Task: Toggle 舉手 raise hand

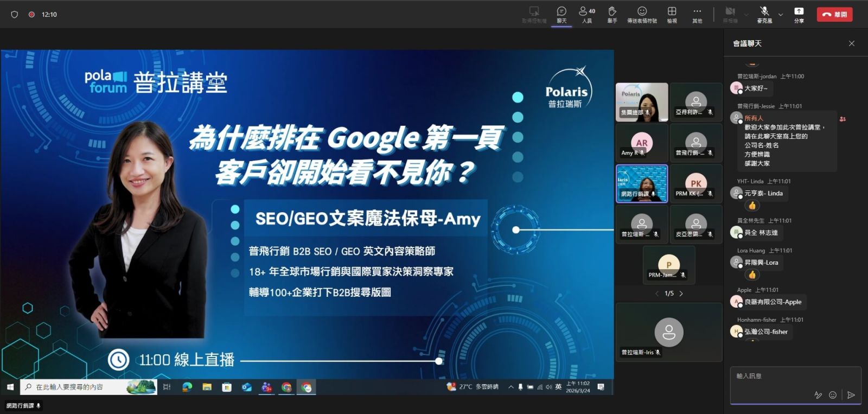Action: tap(612, 14)
